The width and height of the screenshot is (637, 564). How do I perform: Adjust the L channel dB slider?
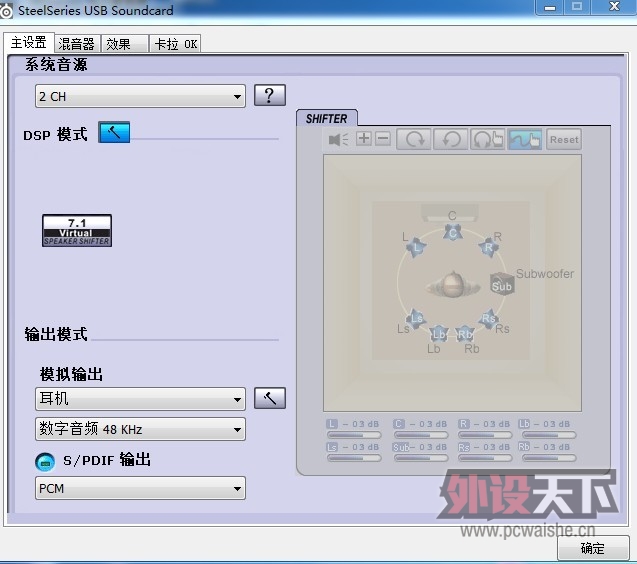(x=354, y=435)
